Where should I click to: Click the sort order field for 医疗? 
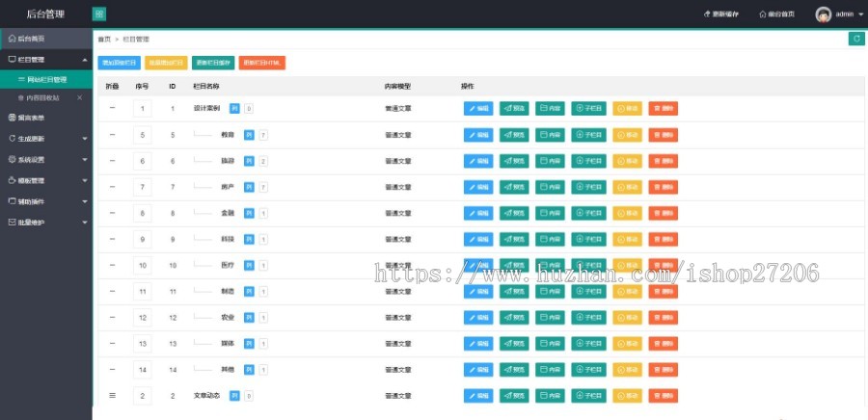(143, 265)
